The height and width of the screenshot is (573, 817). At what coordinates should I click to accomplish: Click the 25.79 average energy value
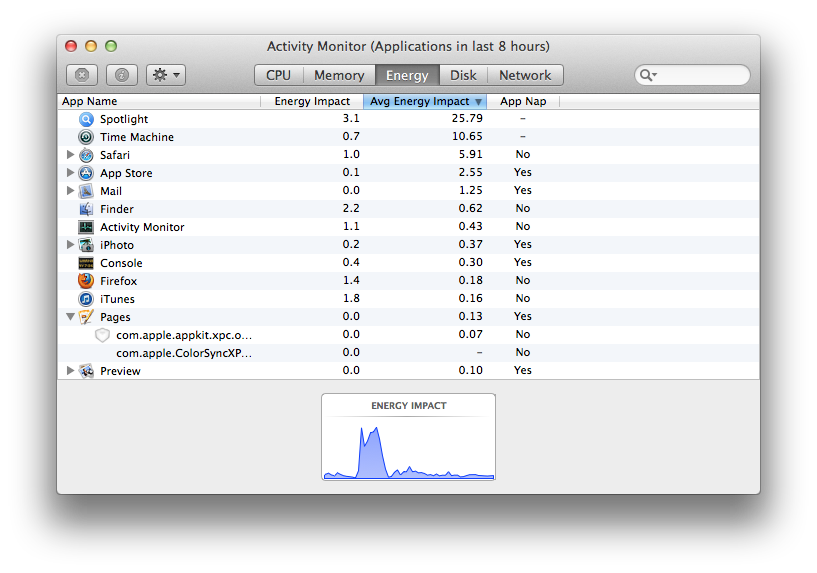pos(467,118)
